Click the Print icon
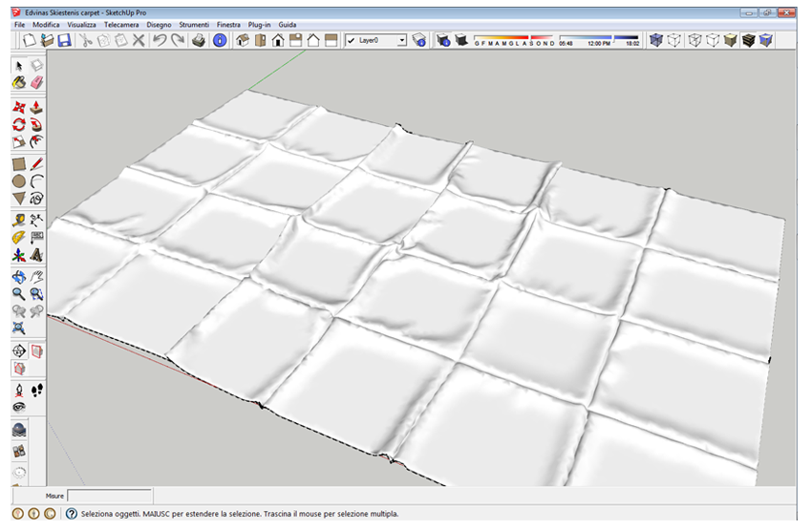Image resolution: width=812 pixels, height=530 pixels. point(199,40)
